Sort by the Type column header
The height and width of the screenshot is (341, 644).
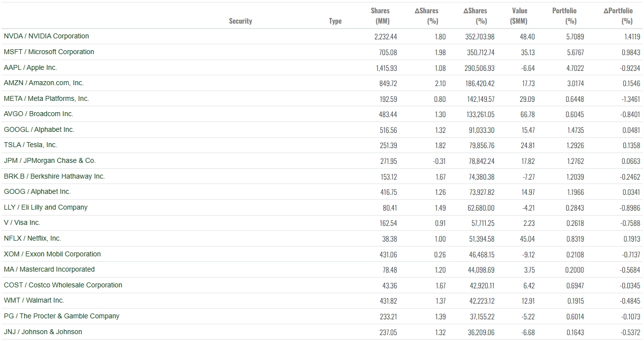[335, 21]
